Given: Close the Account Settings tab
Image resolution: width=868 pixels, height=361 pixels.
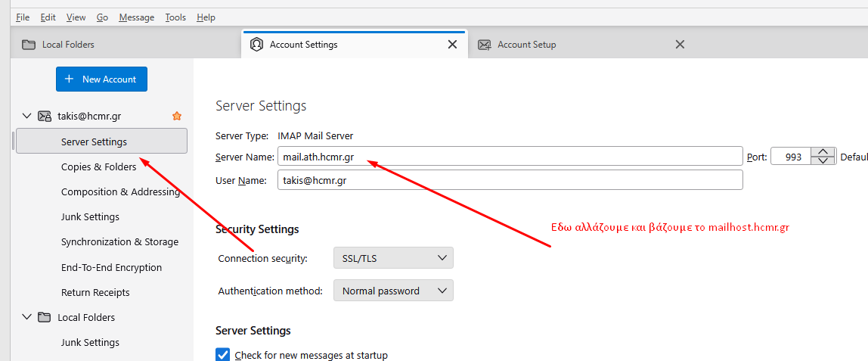Looking at the screenshot, I should click(452, 45).
